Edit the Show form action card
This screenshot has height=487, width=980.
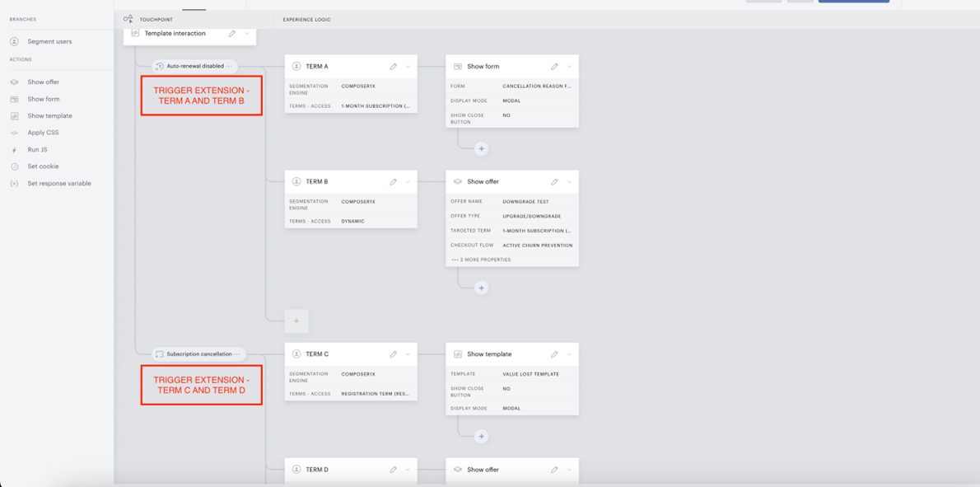[x=554, y=66]
